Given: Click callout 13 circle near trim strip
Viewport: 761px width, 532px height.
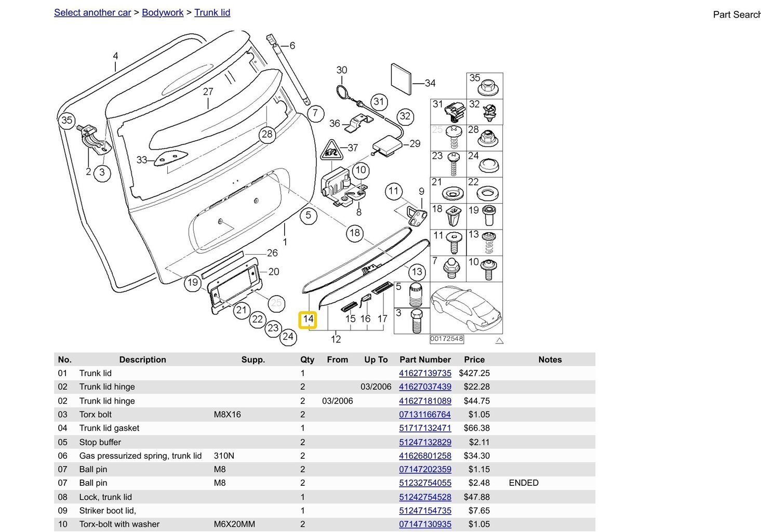Looking at the screenshot, I should coord(417,272).
